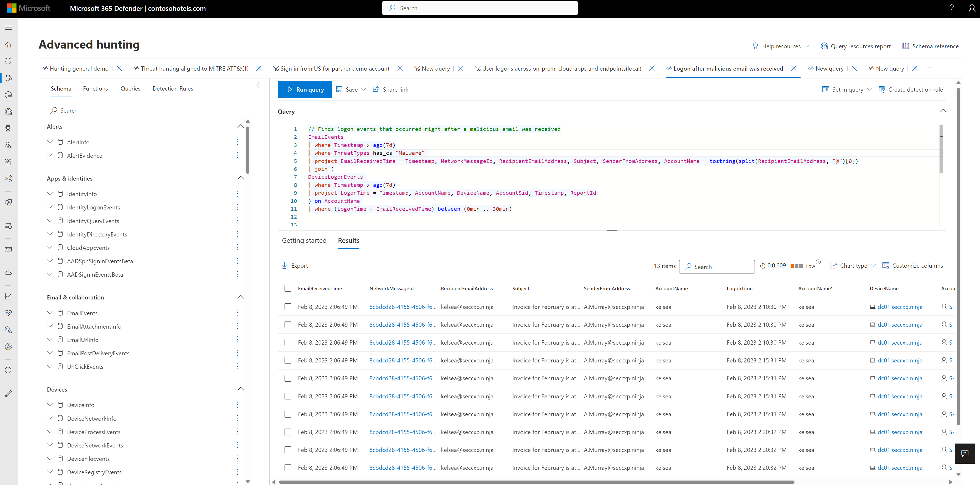Click the Run query button
This screenshot has width=980, height=485.
305,89
